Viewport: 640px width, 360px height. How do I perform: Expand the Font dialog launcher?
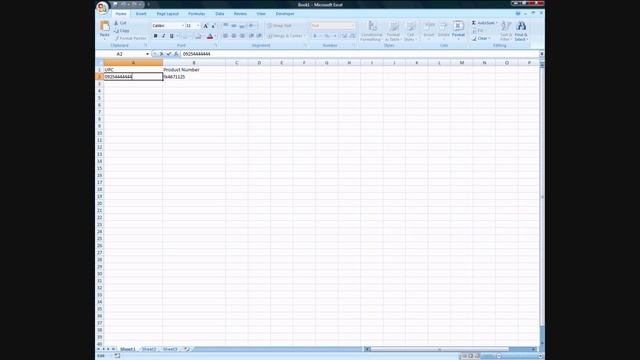pos(215,46)
